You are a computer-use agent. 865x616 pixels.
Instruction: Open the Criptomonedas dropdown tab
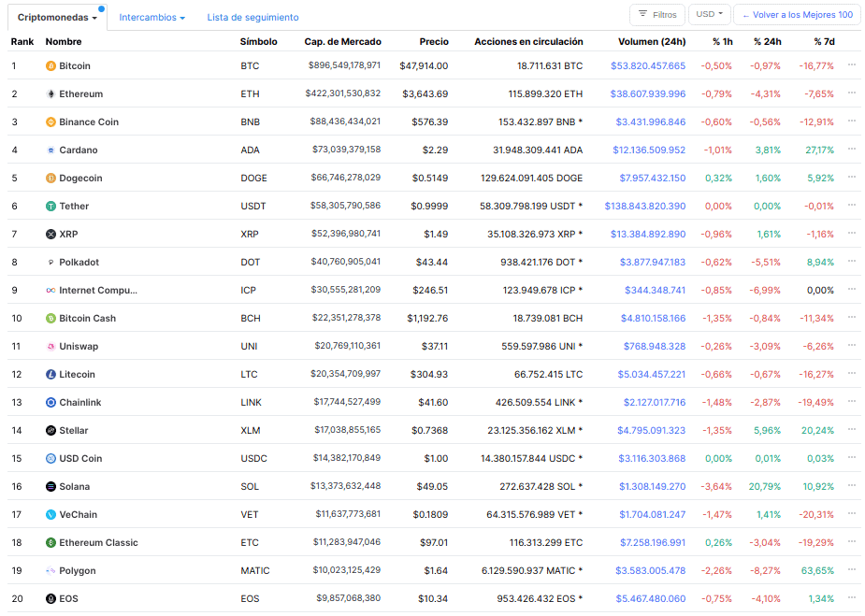57,18
